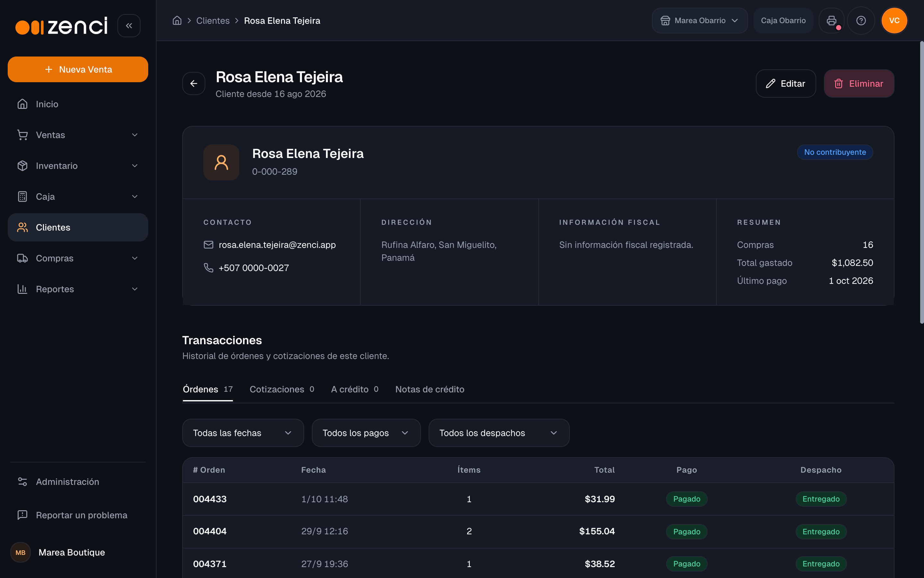Click the Editar button
This screenshot has height=578, width=924.
click(786, 83)
